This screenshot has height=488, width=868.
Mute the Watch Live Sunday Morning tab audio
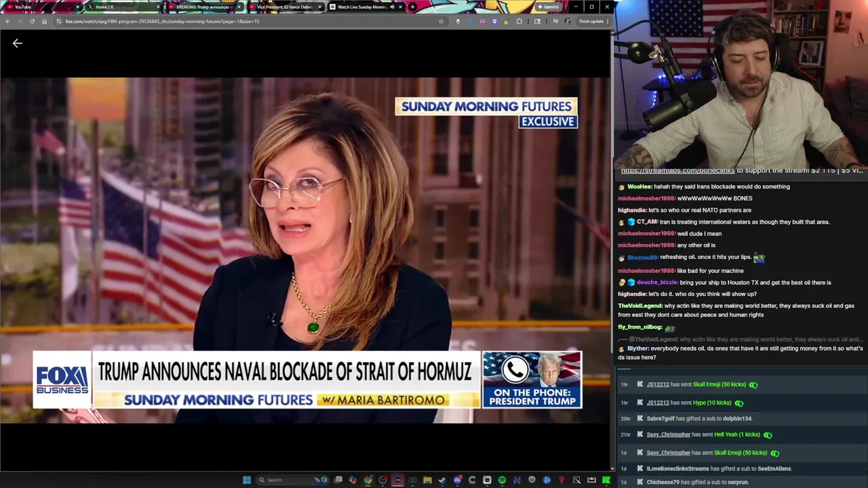[x=392, y=7]
